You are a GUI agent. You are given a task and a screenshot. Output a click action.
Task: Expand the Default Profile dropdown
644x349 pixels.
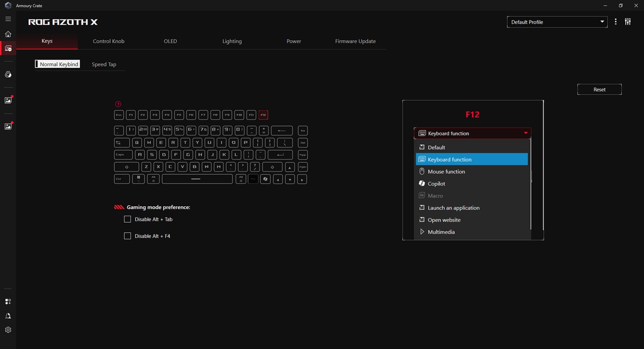tap(556, 22)
